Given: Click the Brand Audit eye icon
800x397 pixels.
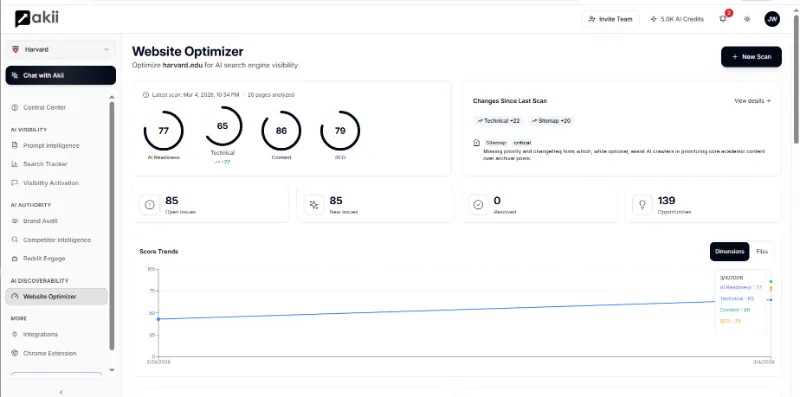Looking at the screenshot, I should (x=14, y=221).
